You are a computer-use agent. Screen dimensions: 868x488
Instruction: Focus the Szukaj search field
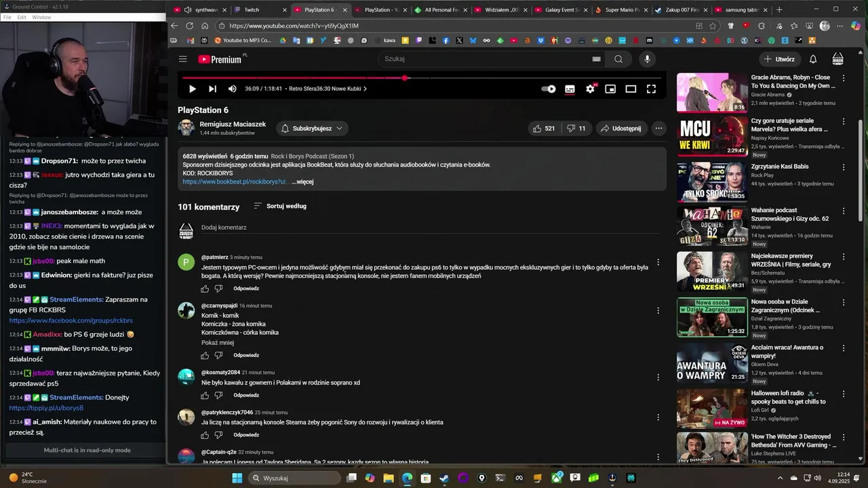[x=485, y=59]
